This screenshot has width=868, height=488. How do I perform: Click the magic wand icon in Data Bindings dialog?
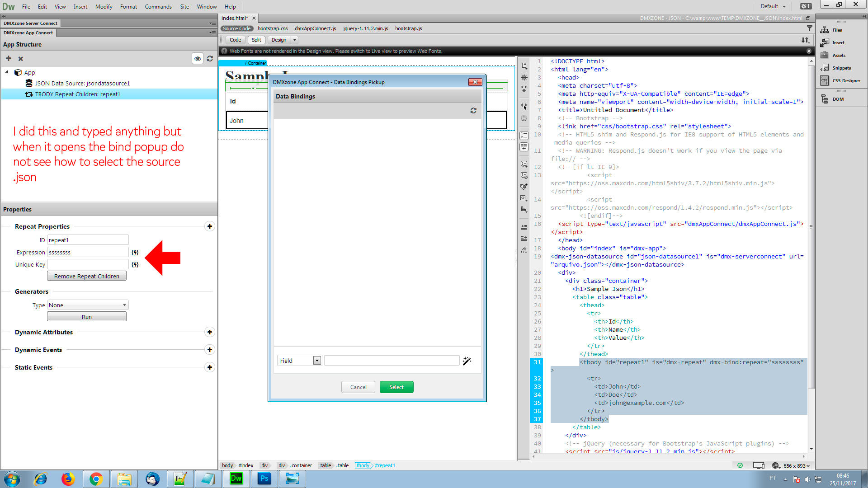[467, 361]
